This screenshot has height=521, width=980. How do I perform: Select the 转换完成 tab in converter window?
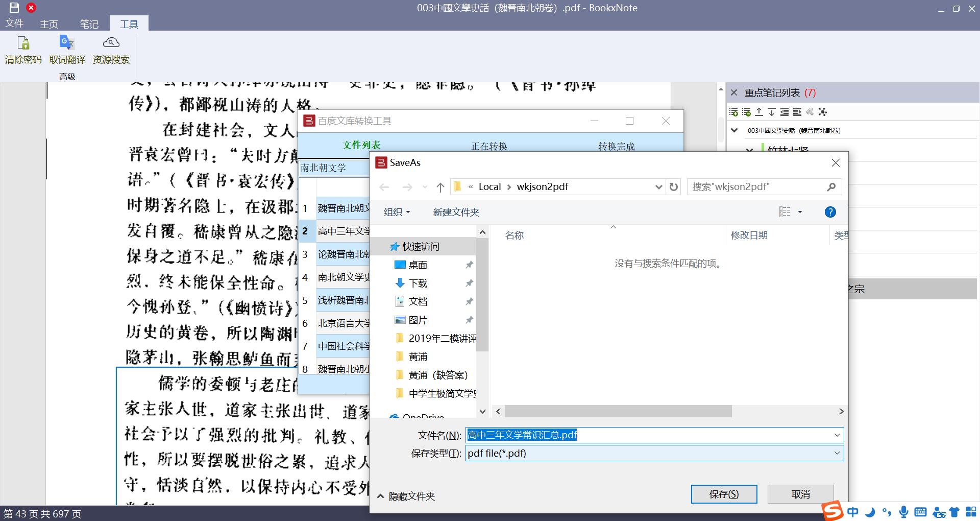616,146
